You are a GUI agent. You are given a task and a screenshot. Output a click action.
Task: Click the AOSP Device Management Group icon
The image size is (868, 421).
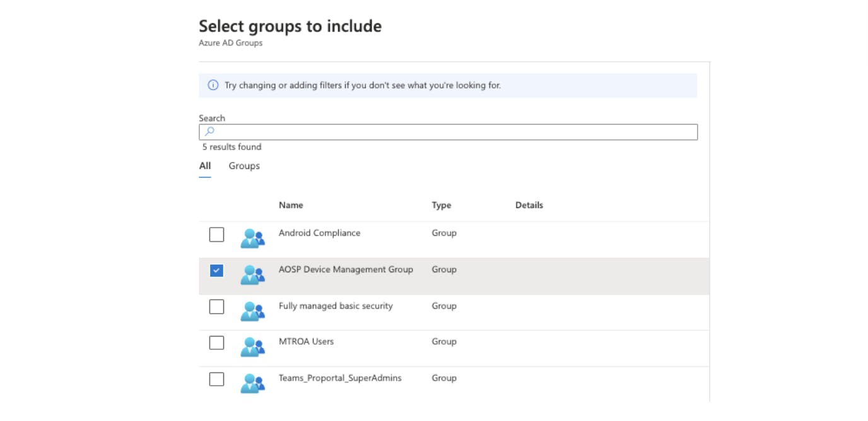click(x=252, y=275)
